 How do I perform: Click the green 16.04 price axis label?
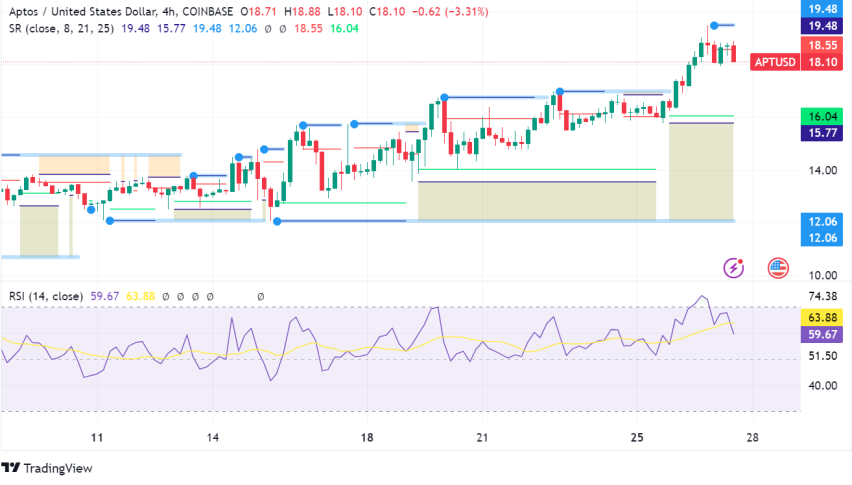[823, 116]
